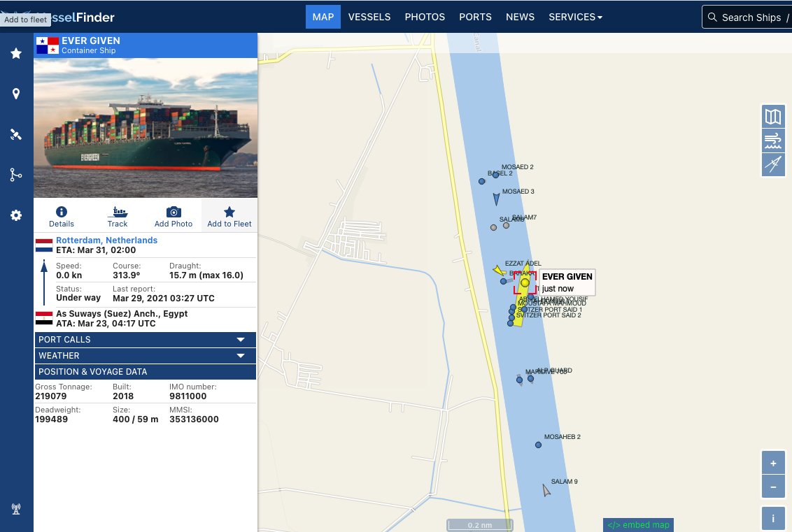Click the search magnifier icon
Viewport: 792px width, 532px height.
[x=712, y=17]
